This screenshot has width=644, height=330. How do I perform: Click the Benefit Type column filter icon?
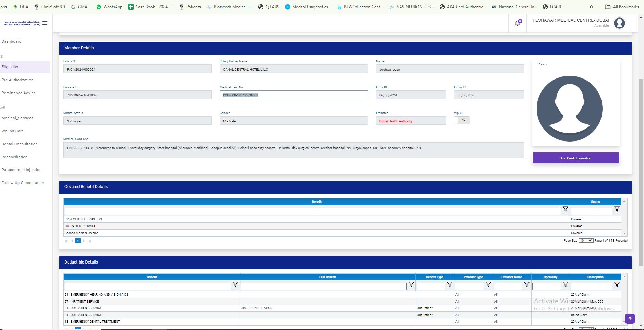(450, 284)
